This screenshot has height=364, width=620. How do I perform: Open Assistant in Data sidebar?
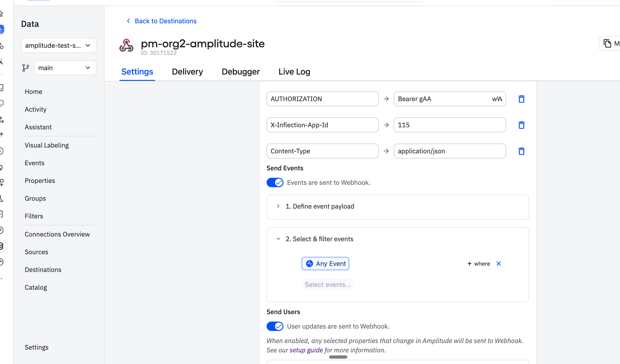(38, 127)
